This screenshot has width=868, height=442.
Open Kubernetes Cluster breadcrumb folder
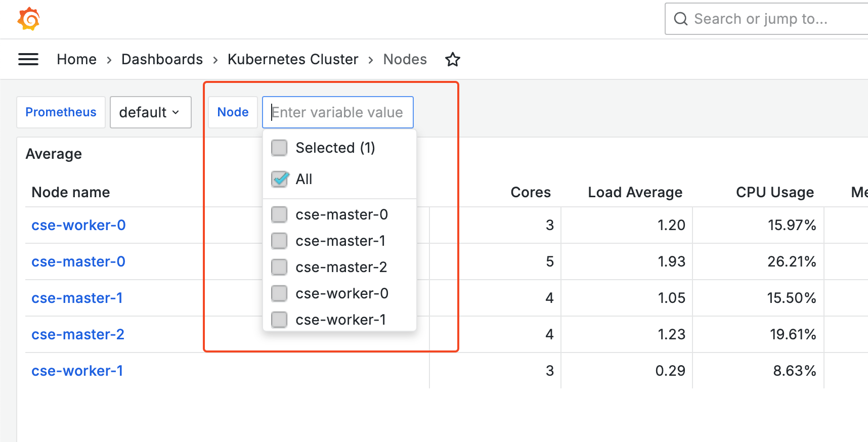tap(292, 60)
